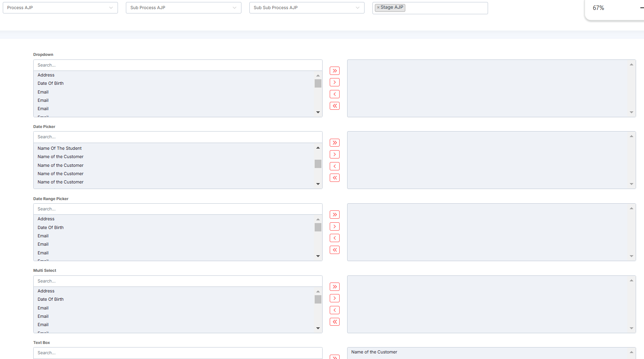Click the move-all-right arrow in Multi Select section
Image resolution: width=644 pixels, height=359 pixels.
pyautogui.click(x=334, y=286)
